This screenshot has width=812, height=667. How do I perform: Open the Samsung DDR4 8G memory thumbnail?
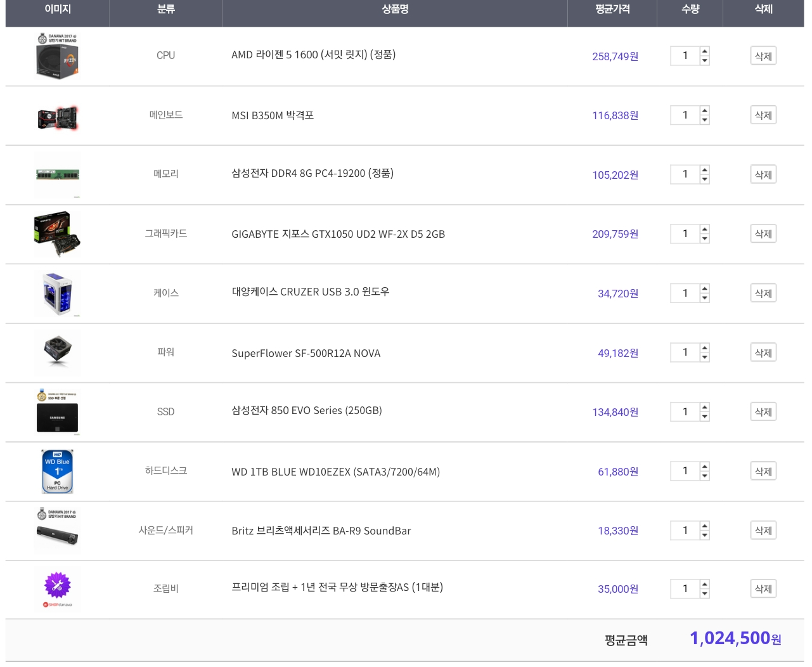tap(57, 175)
